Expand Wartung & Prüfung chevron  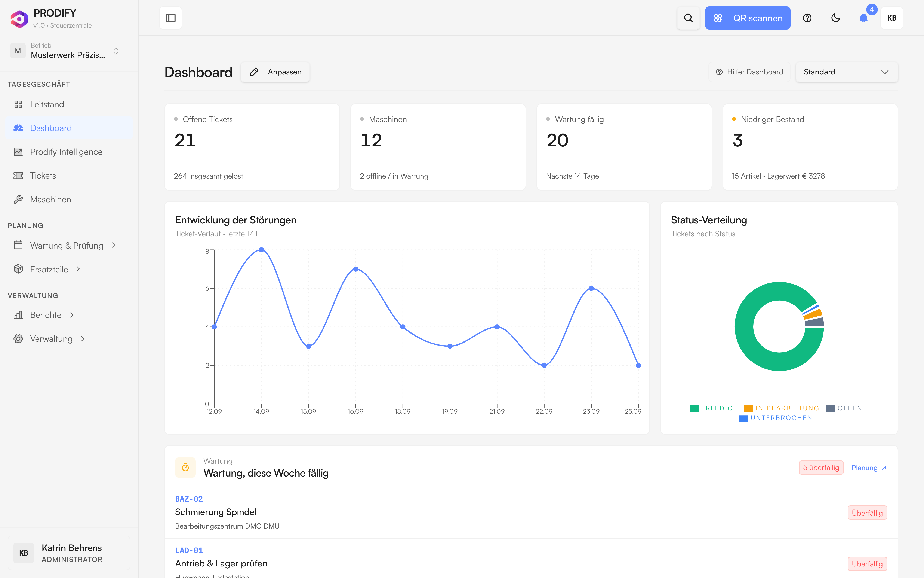[113, 245]
